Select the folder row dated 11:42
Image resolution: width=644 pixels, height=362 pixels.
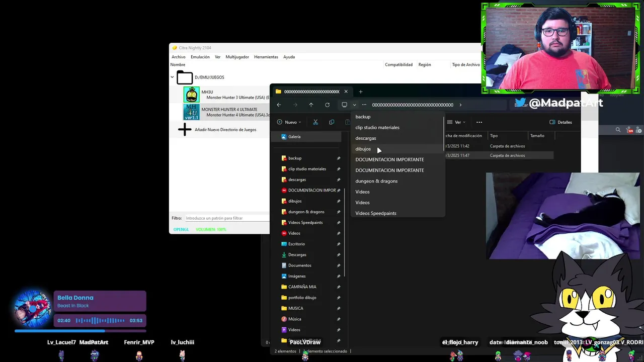pos(498,146)
